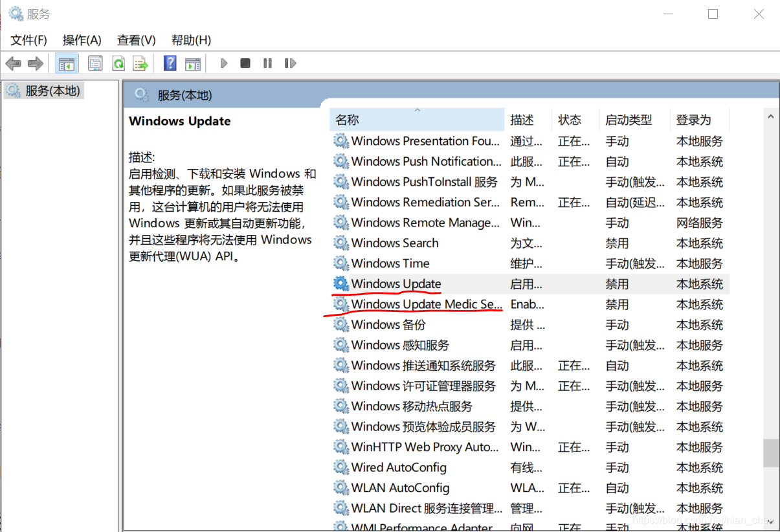Screen dimensions: 780x532
Task: Sort by the 启动类型 column header
Action: 634,120
